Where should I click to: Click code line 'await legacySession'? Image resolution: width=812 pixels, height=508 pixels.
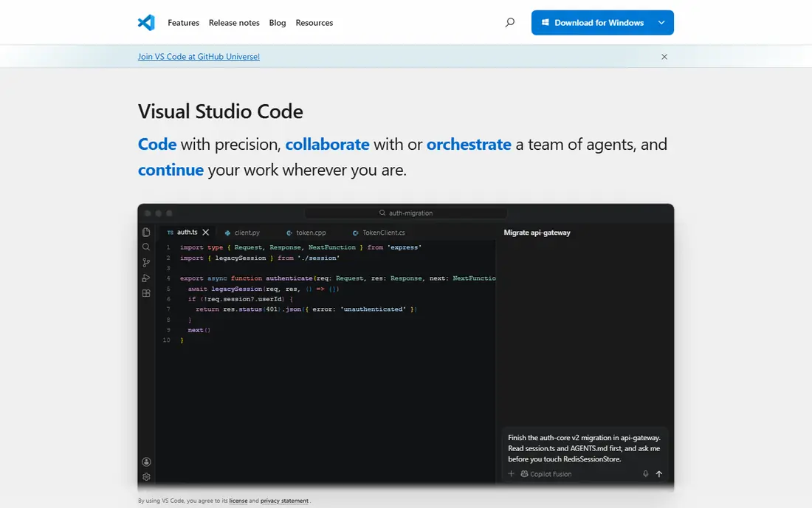pos(263,289)
